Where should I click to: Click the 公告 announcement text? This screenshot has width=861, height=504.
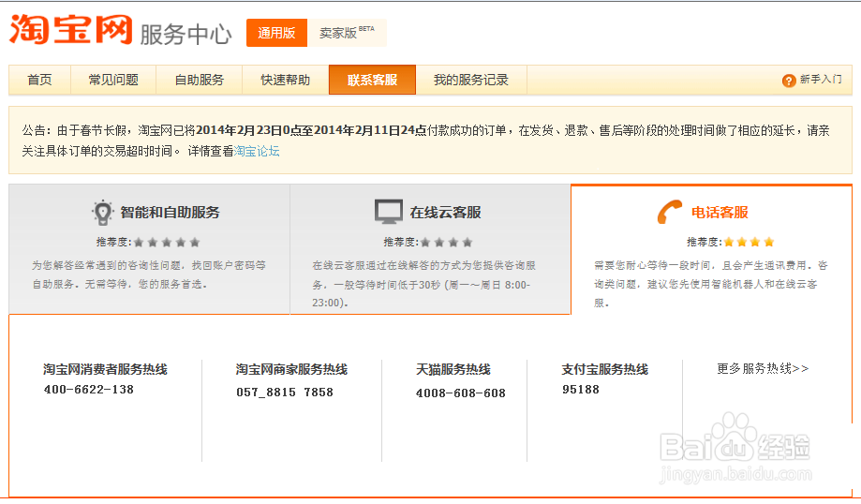425,141
